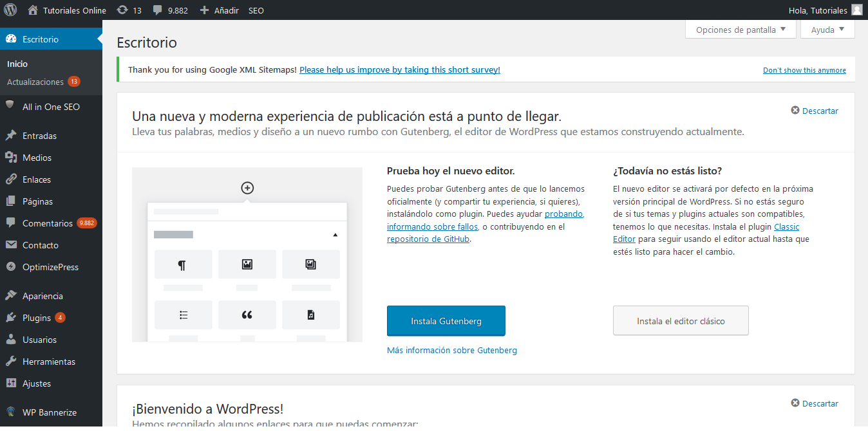Click the home icon beside Tutoriales Online
Viewport: 868px width, 431px height.
click(x=33, y=10)
